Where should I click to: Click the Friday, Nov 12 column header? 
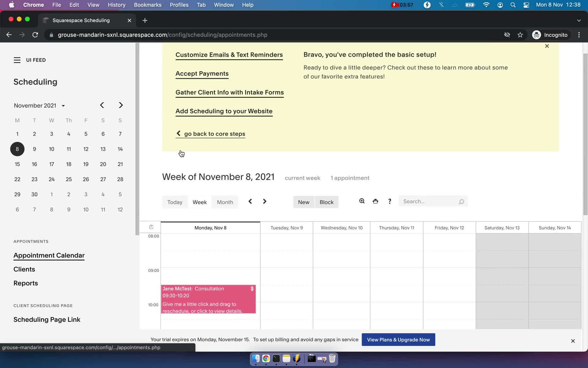click(449, 228)
